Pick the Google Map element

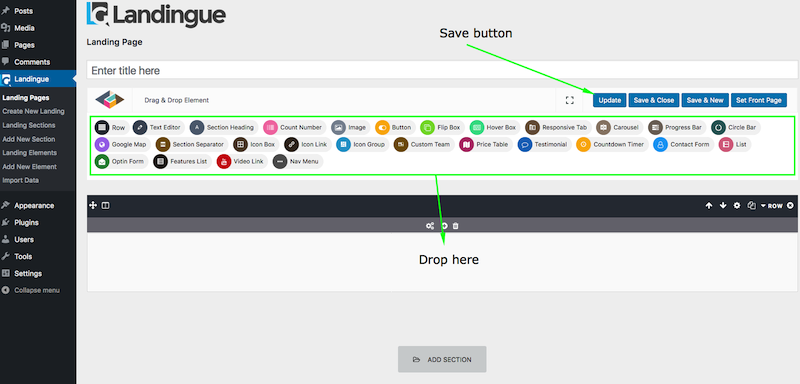pyautogui.click(x=122, y=144)
